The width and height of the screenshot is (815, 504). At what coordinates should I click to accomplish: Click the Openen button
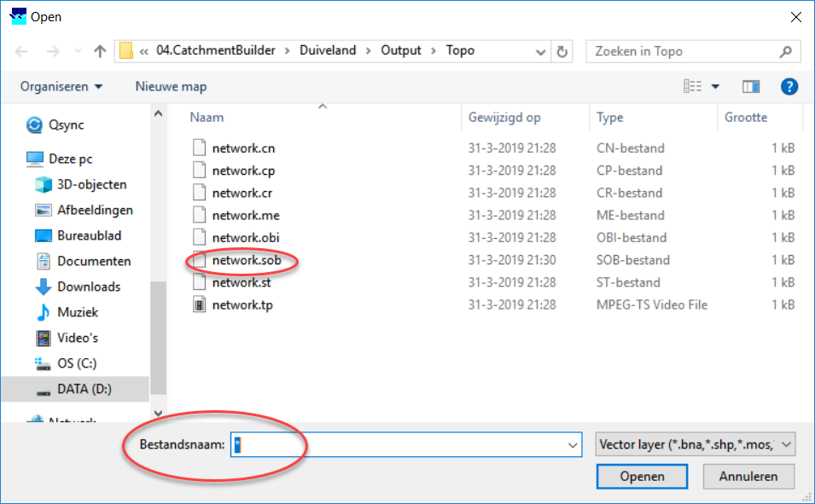tap(630, 477)
